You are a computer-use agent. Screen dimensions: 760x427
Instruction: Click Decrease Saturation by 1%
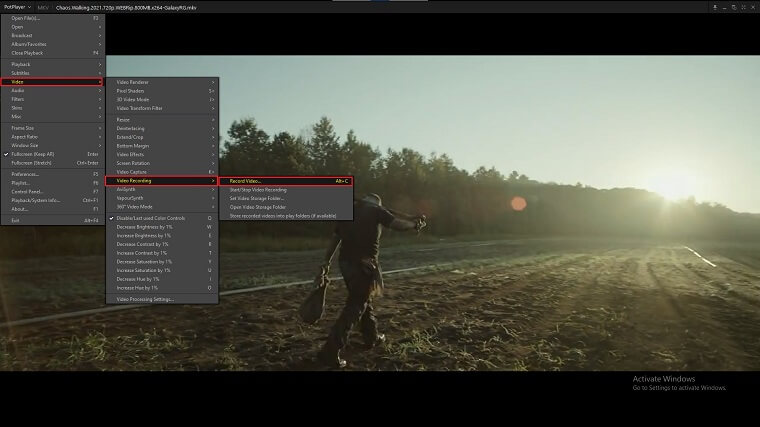point(162,262)
